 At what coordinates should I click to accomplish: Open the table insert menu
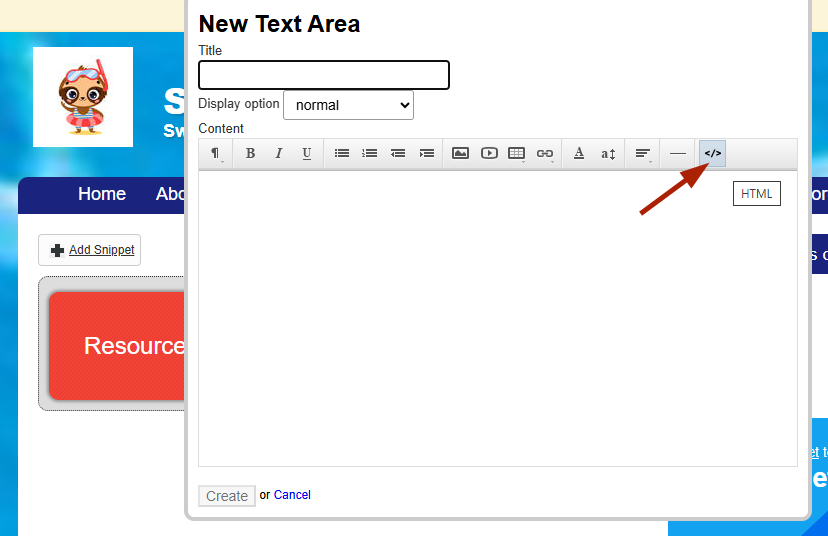tap(517, 153)
